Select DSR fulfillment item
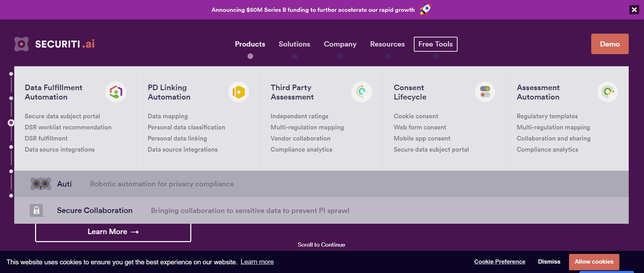Image resolution: width=644 pixels, height=273 pixels. (46, 138)
